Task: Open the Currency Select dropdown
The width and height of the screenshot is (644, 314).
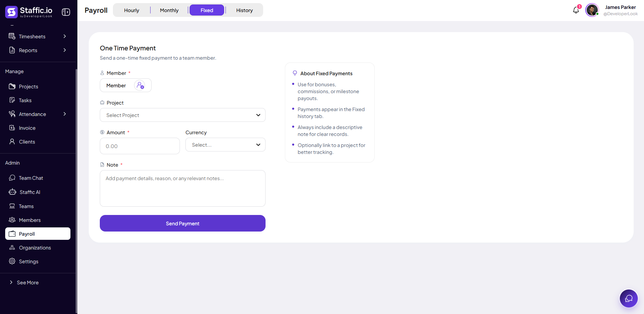Action: click(x=225, y=145)
